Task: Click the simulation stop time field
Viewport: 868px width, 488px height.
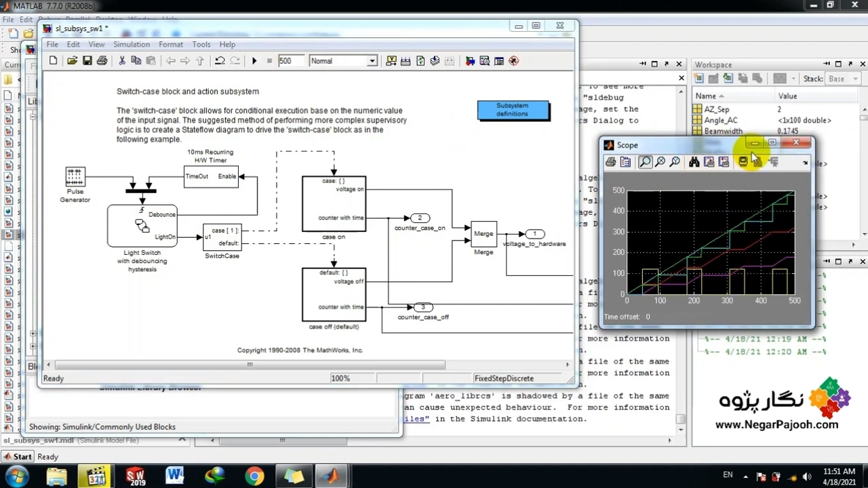Action: 290,61
